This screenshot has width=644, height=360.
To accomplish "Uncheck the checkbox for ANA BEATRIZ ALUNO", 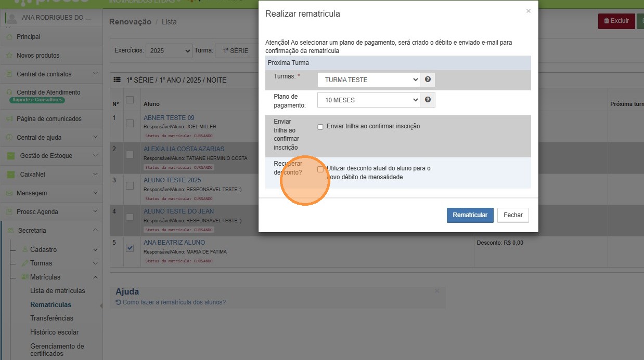I will click(130, 248).
